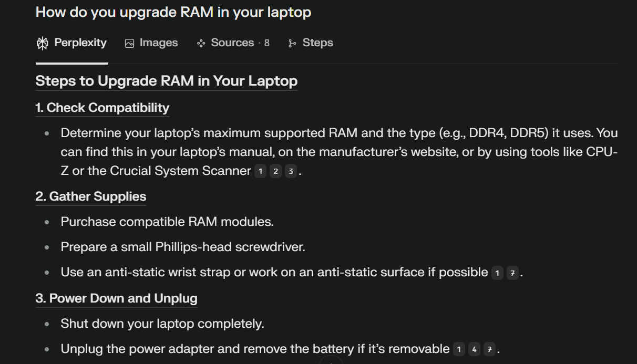Open citation 3 after Crucial System Scanner
This screenshot has width=637, height=364.
[291, 171]
